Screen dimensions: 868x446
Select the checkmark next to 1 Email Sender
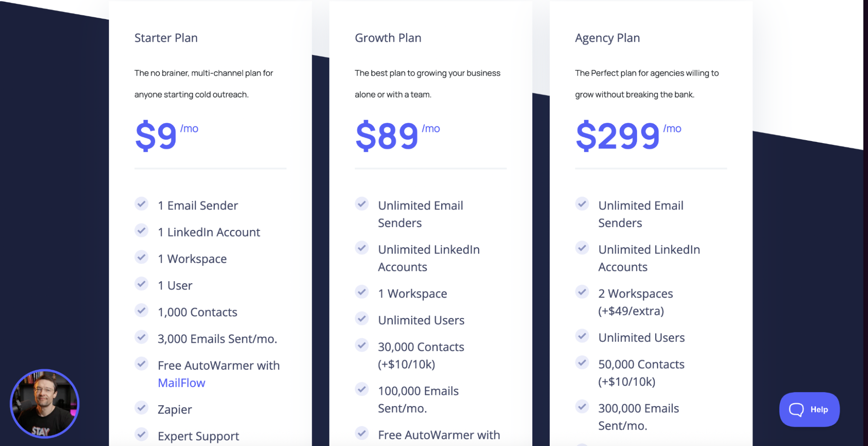tap(142, 204)
